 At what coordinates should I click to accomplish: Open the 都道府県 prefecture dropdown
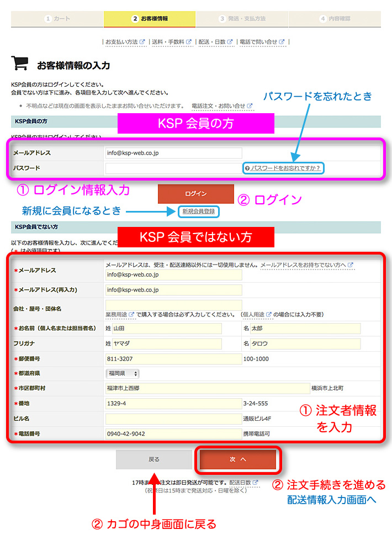tap(122, 373)
